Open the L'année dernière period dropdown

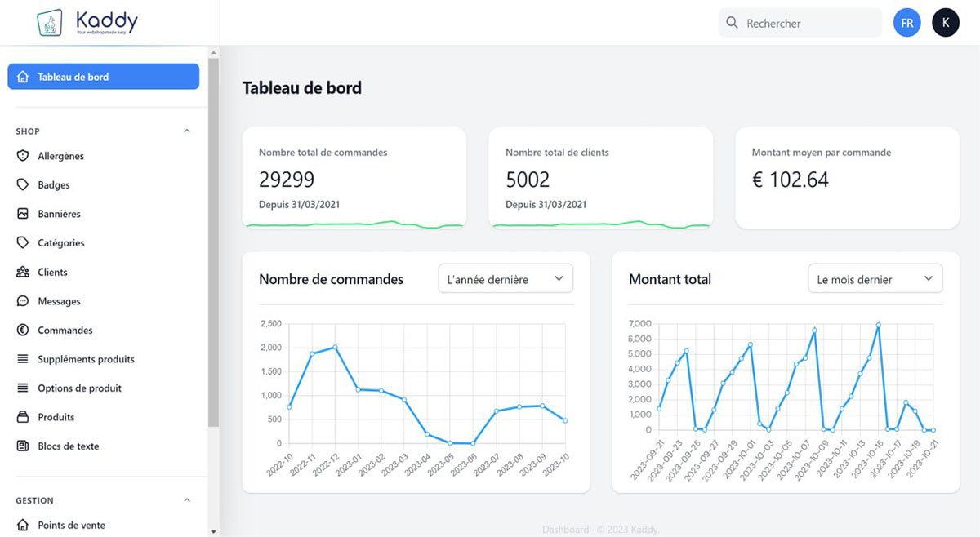[505, 278]
